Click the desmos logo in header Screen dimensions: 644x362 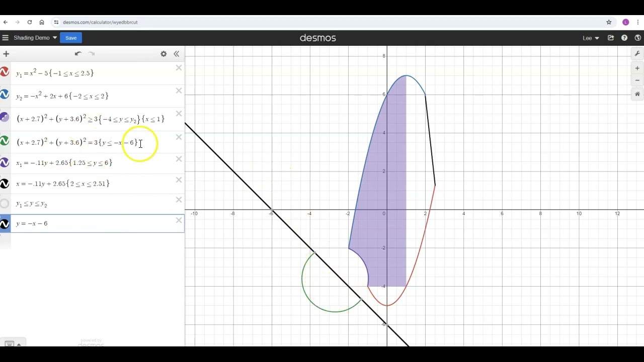pyautogui.click(x=317, y=38)
